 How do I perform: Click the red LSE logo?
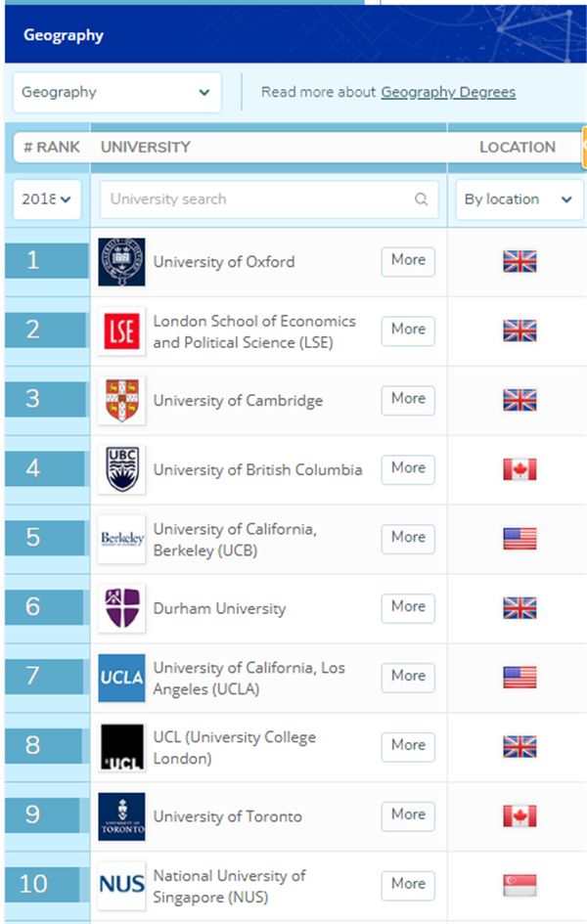click(121, 331)
